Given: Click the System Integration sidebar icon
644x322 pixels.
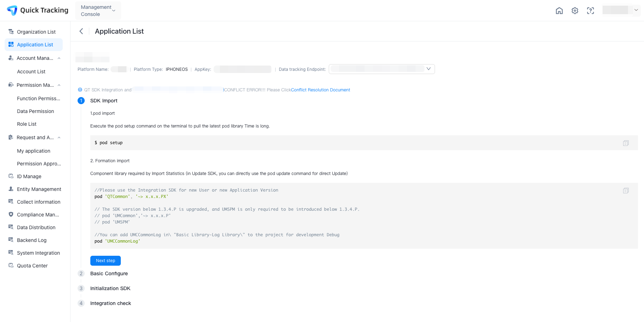Looking at the screenshot, I should pos(11,253).
